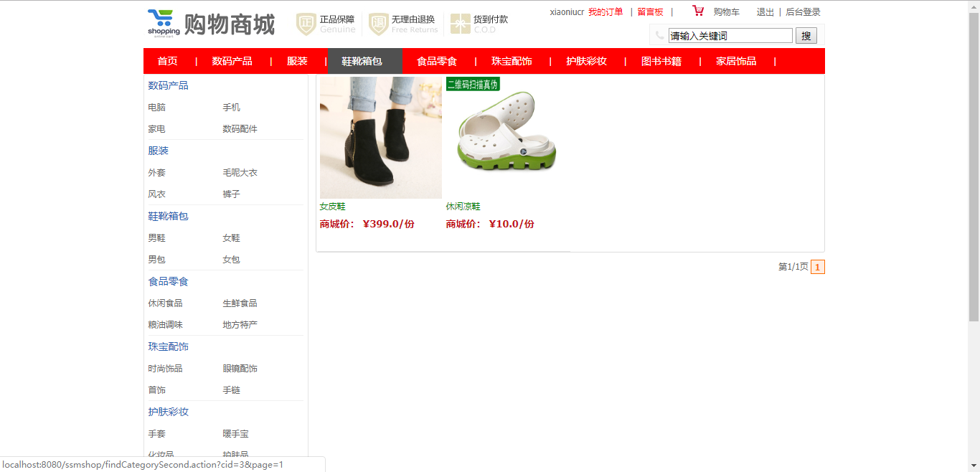Open the 图书书籍 nav tab
980x472 pixels.
click(x=661, y=61)
